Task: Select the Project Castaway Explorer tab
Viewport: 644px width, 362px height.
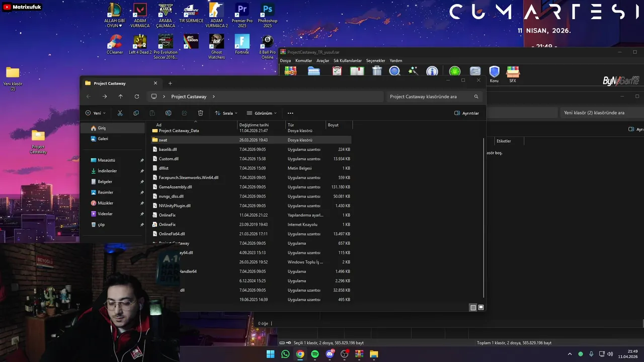Action: click(121, 83)
